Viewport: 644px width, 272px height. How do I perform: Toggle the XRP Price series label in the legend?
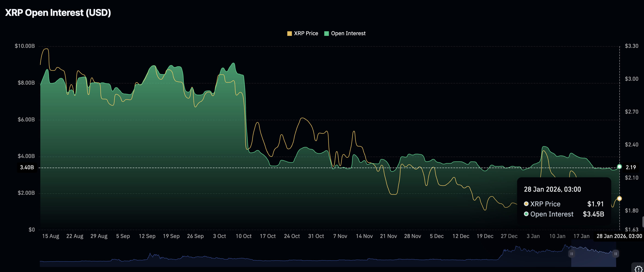point(306,33)
